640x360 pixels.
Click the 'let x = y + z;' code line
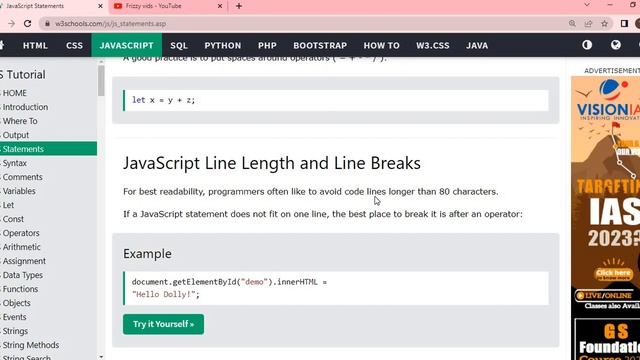pos(163,100)
